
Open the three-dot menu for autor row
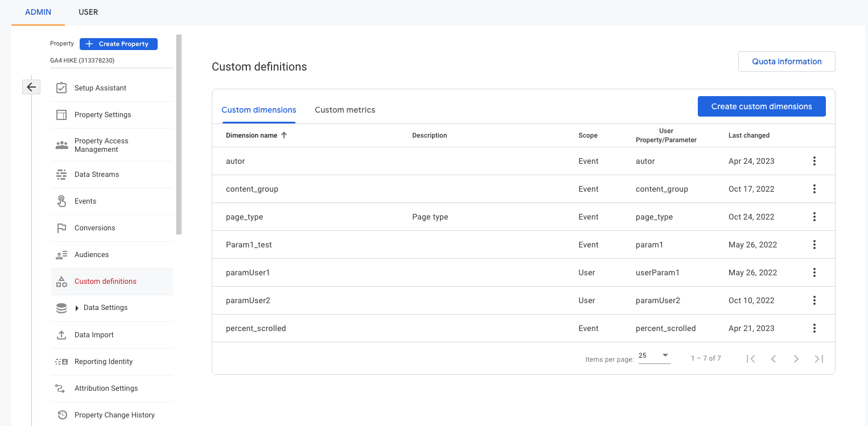point(814,161)
